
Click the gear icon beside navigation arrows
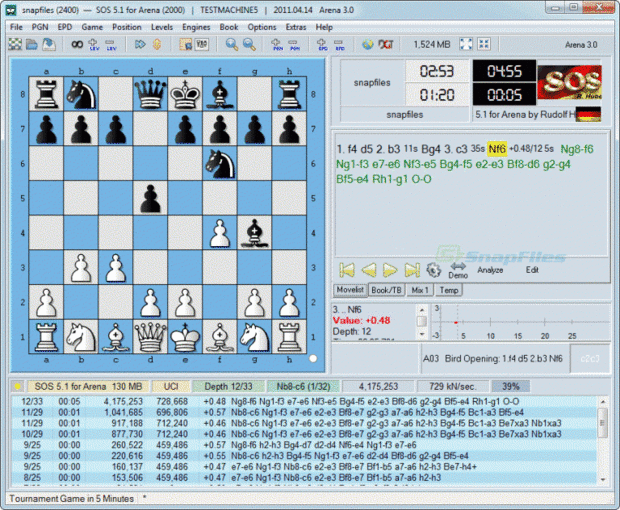434,269
